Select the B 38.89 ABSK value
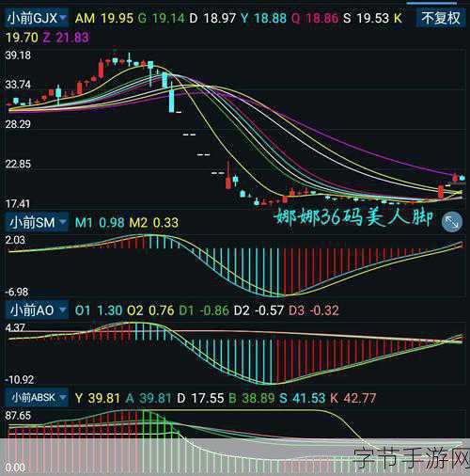The image size is (470, 476). (x=252, y=398)
